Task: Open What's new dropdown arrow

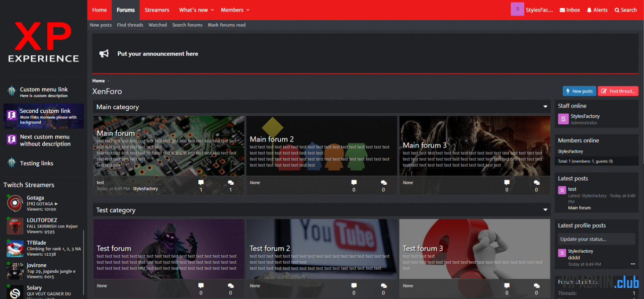Action: click(x=212, y=10)
